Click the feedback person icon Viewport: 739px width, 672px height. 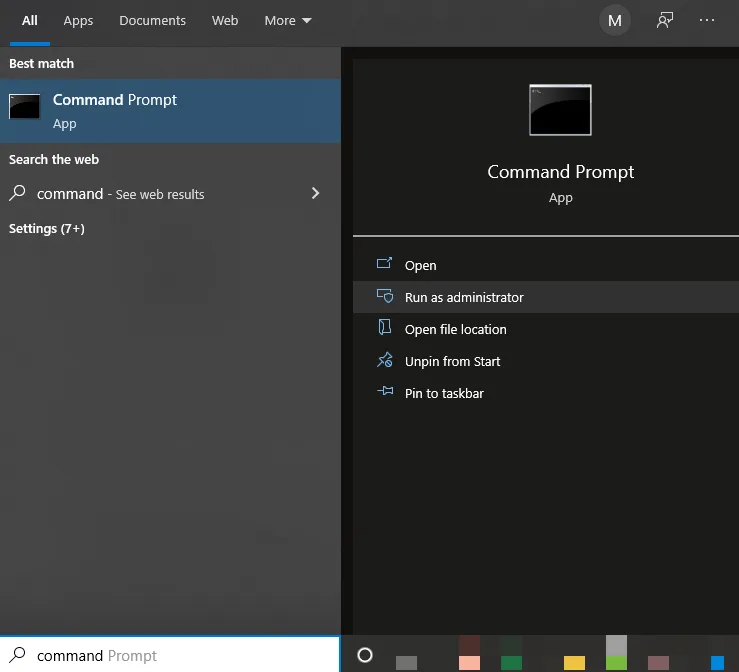[665, 20]
